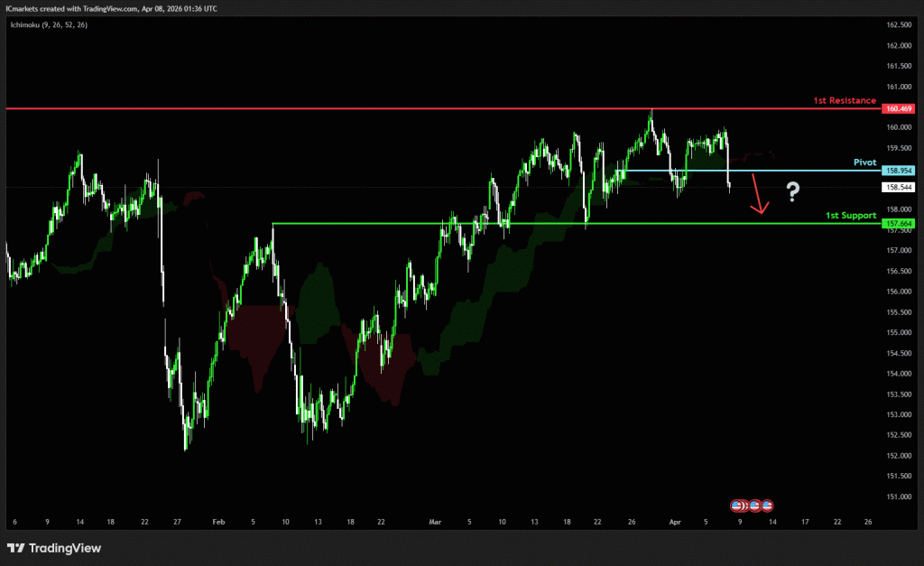Click the red downward arrow annotation

[x=759, y=196]
